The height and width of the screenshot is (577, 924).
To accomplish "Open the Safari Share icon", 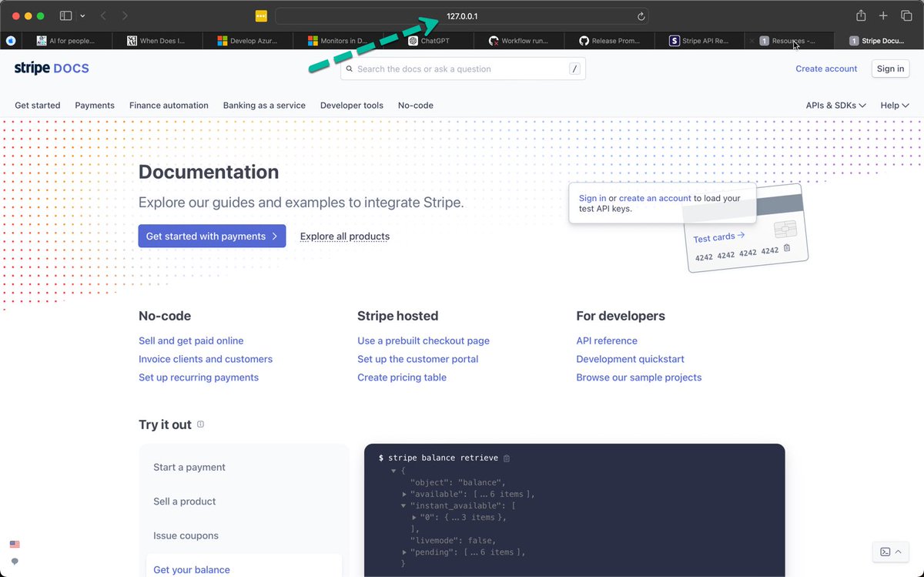I will point(861,15).
